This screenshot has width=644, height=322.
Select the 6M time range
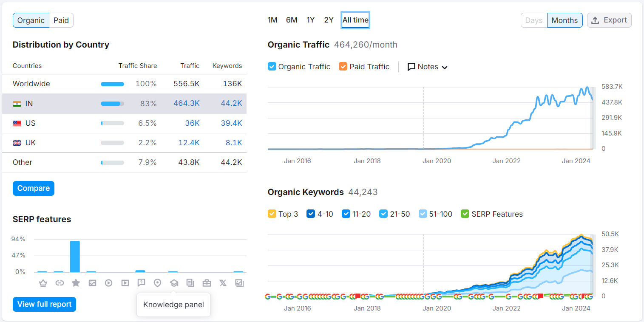(x=292, y=20)
